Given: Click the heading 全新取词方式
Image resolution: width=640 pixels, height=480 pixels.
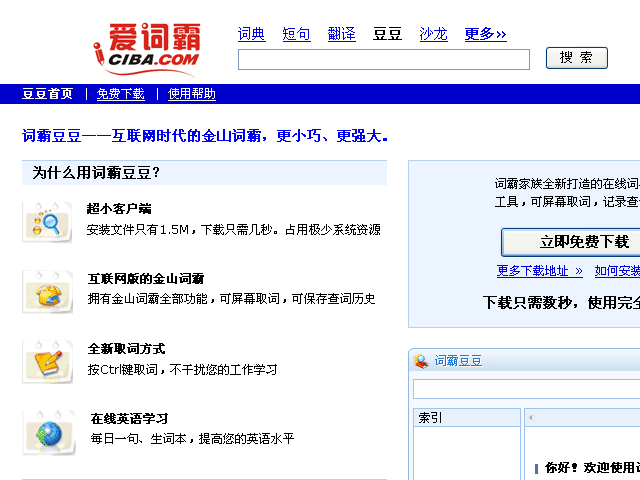Looking at the screenshot, I should (126, 349).
